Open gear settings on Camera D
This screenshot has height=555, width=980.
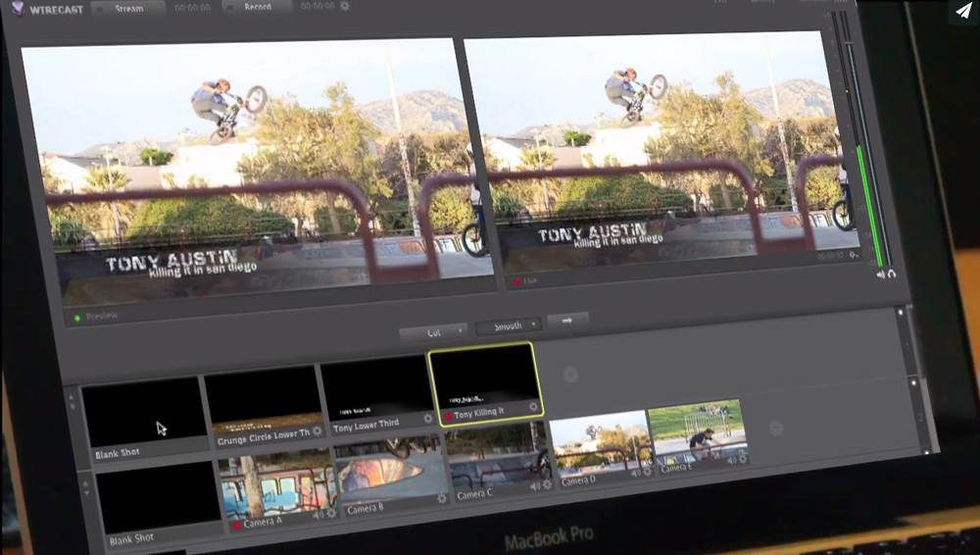(648, 473)
